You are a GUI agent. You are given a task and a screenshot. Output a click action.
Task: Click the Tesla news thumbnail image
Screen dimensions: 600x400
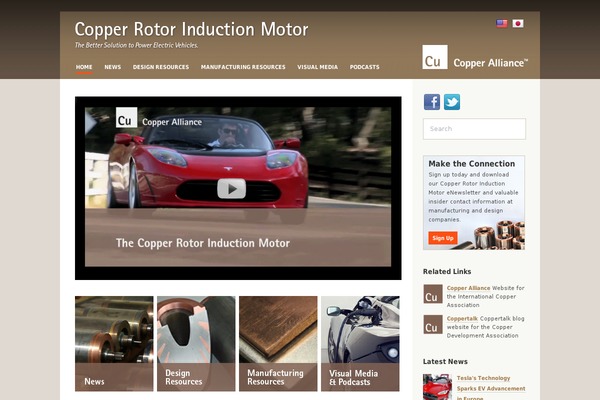point(437,387)
